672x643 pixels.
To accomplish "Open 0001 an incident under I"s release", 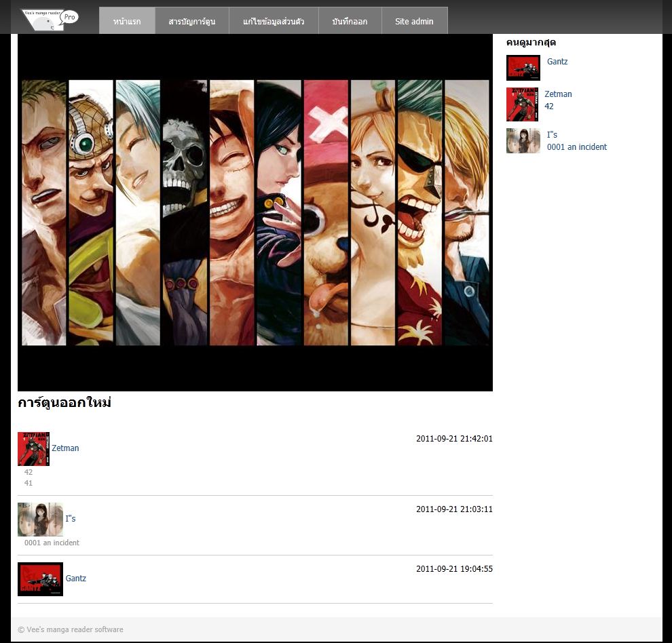I will click(52, 543).
